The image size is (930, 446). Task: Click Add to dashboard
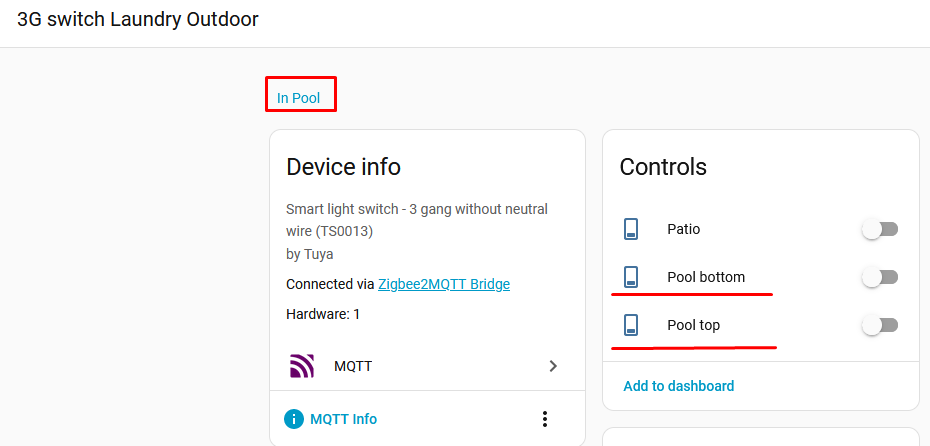[x=679, y=386]
